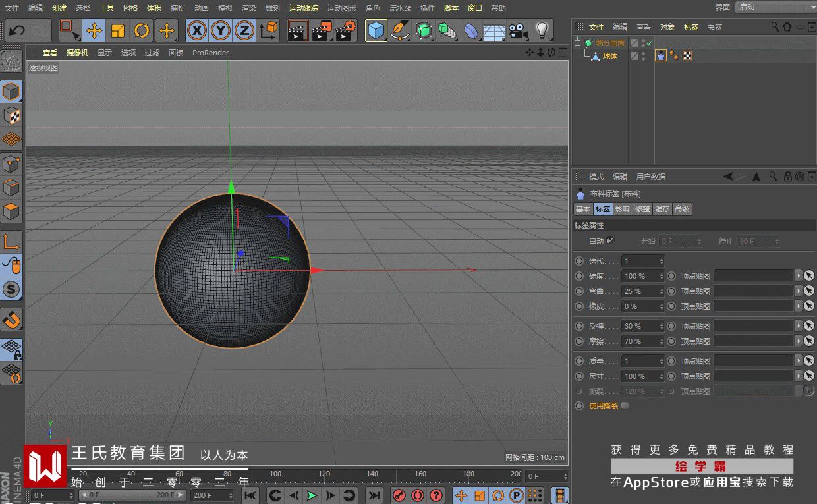
Task: Click the undo arrow icon
Action: (x=16, y=30)
